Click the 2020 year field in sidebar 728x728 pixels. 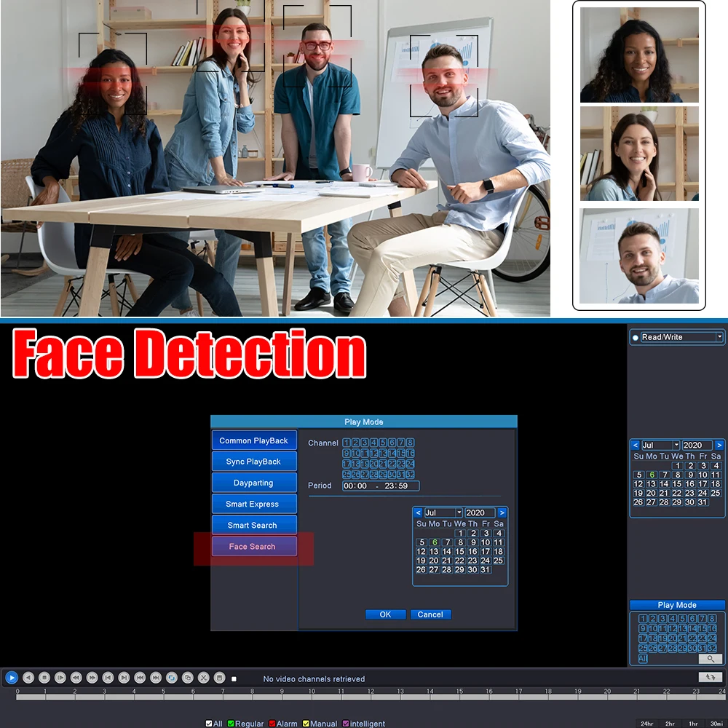click(697, 445)
